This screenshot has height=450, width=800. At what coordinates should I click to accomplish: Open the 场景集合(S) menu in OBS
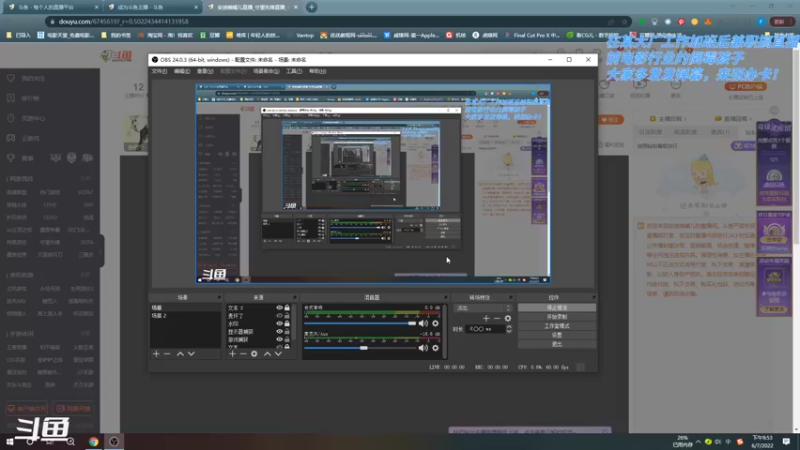[x=266, y=71]
